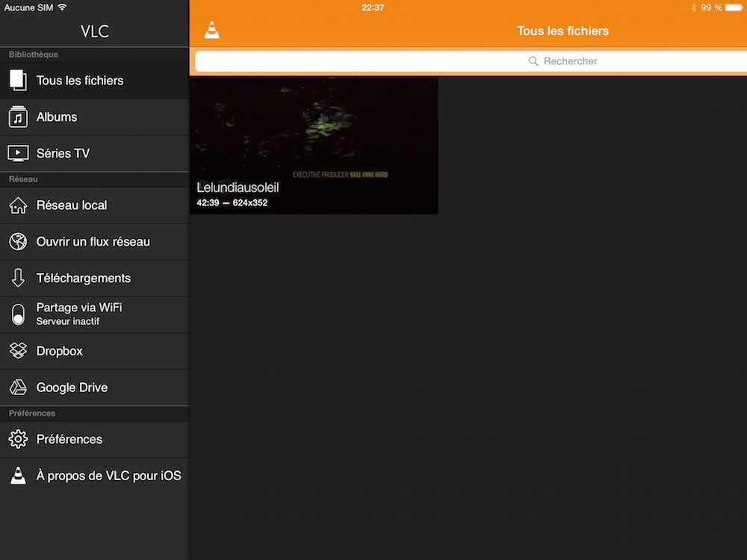
Task: Choose Ouvrir un flux réseau
Action: point(93,242)
